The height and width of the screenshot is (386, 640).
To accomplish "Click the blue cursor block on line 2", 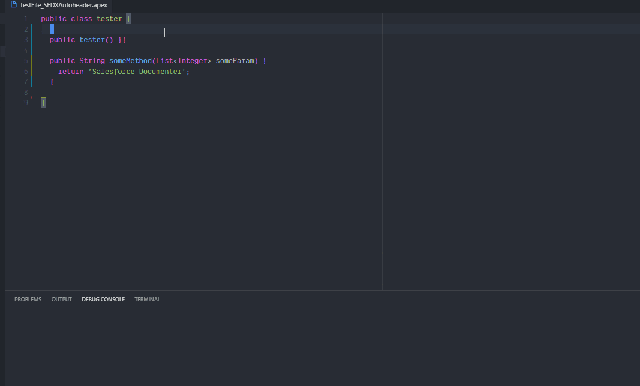I will pyautogui.click(x=52, y=29).
